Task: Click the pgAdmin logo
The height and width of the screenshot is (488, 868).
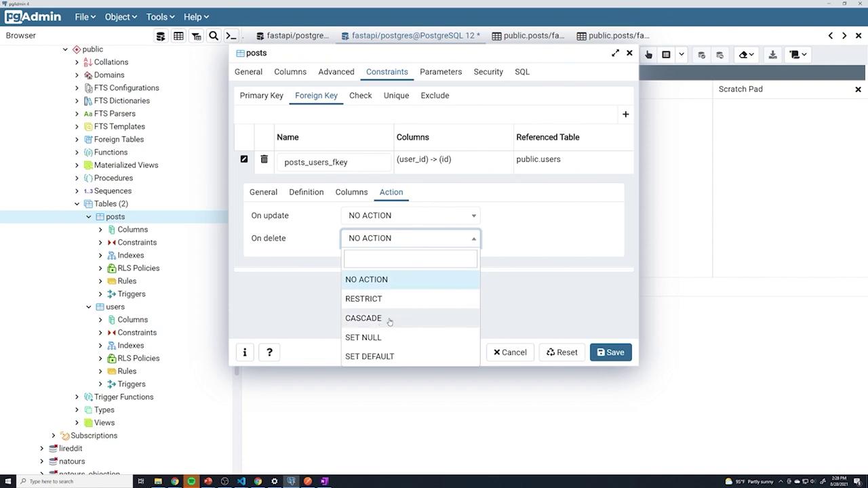Action: (33, 17)
